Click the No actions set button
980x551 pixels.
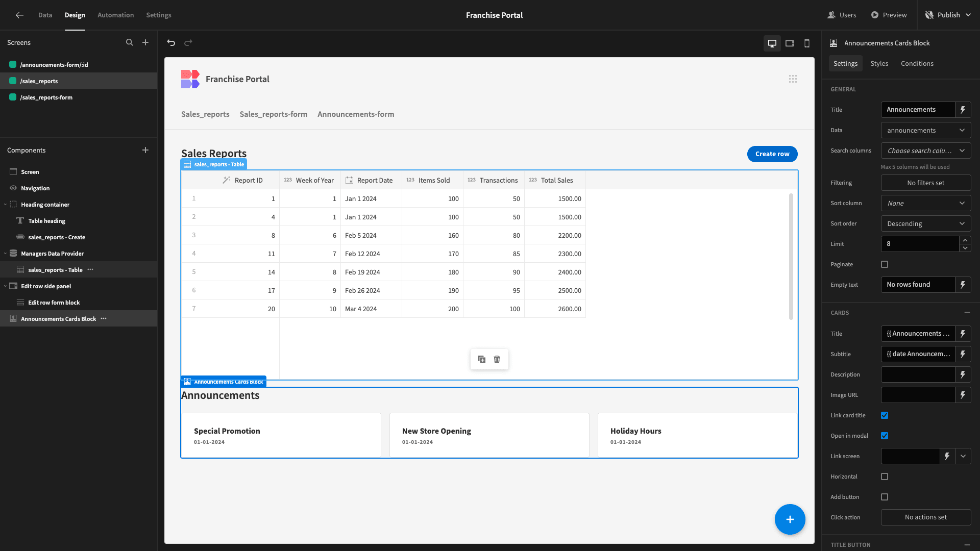926,517
